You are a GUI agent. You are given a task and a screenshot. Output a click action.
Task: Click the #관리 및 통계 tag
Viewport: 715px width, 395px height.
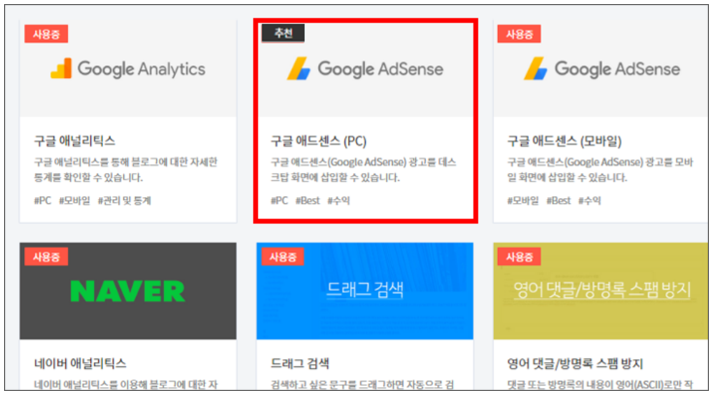(x=124, y=201)
